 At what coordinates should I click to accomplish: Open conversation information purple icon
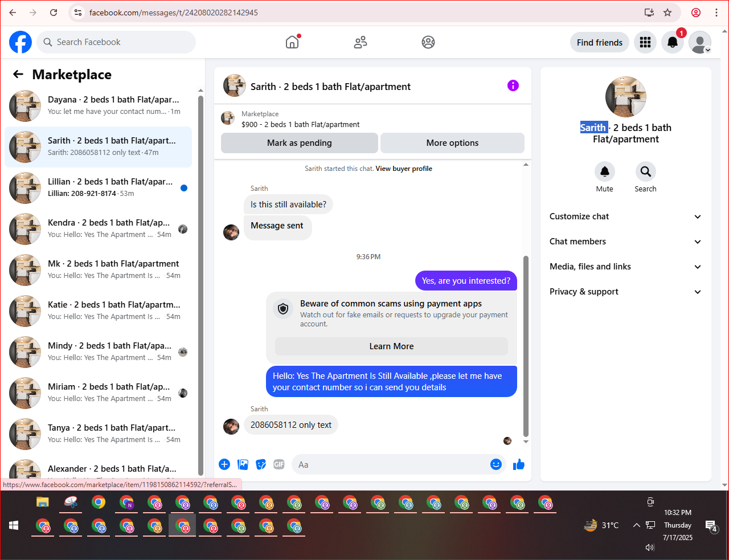(x=513, y=85)
